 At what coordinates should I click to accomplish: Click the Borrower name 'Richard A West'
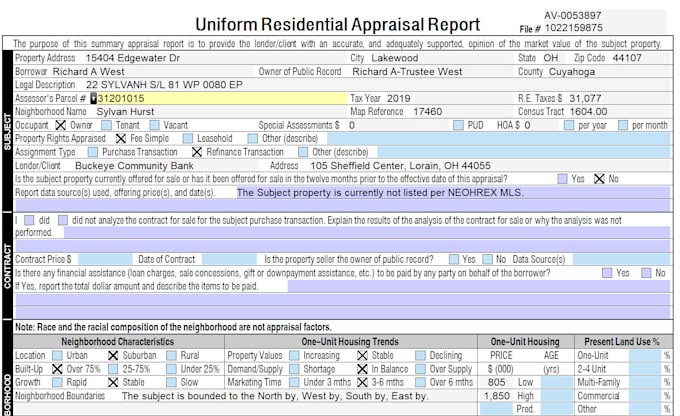click(x=88, y=72)
